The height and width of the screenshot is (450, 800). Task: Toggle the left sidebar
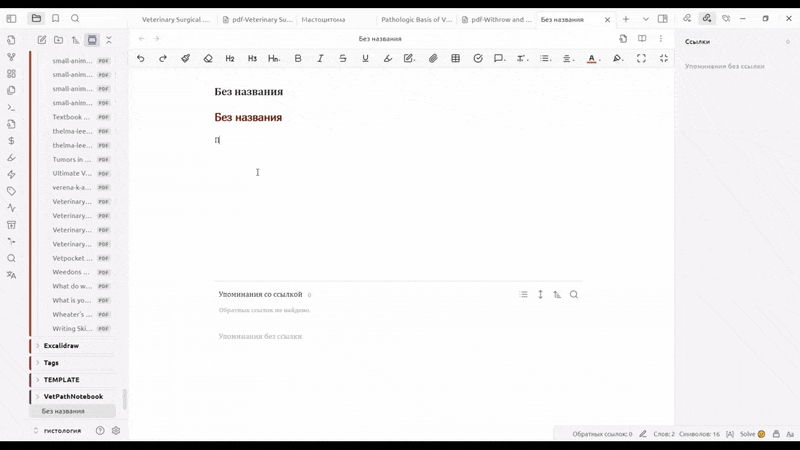coord(11,19)
